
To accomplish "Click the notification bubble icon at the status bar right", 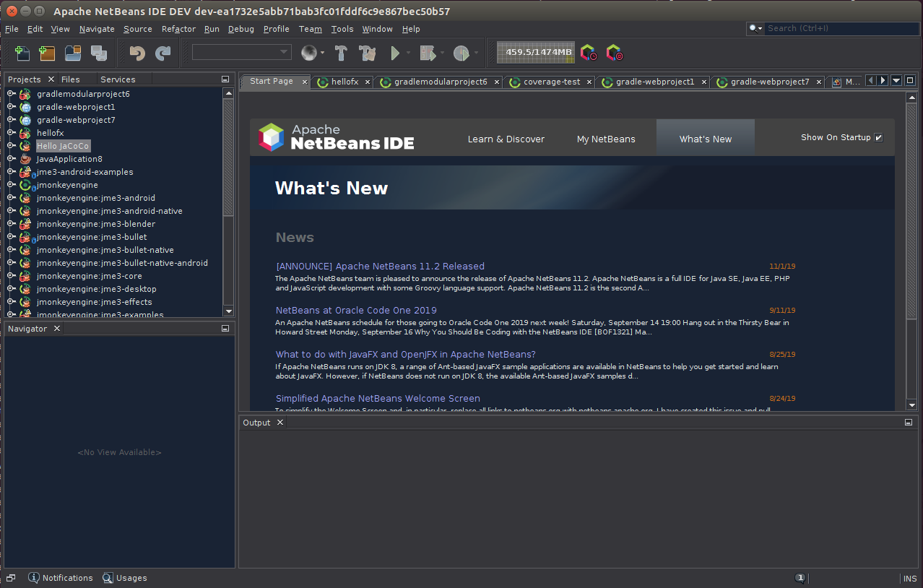I will pos(800,578).
